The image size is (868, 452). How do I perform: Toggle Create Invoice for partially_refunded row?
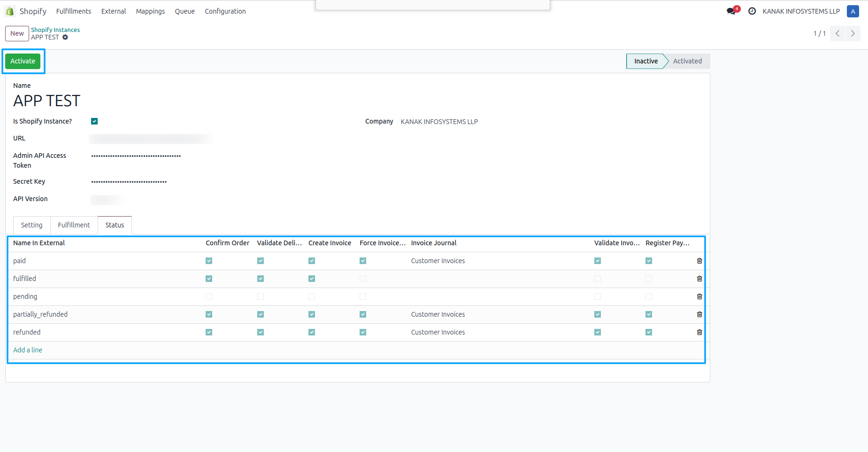312,314
